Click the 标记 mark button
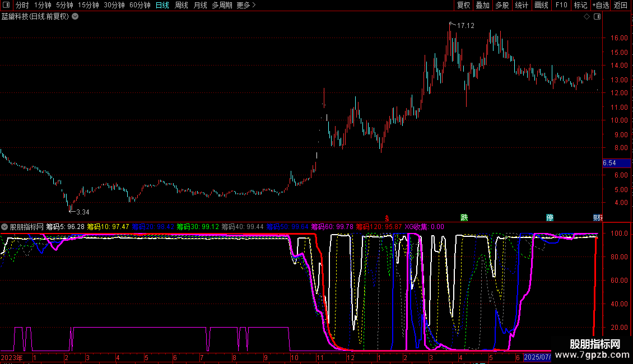Image resolution: width=633 pixels, height=364 pixels. [x=580, y=5]
